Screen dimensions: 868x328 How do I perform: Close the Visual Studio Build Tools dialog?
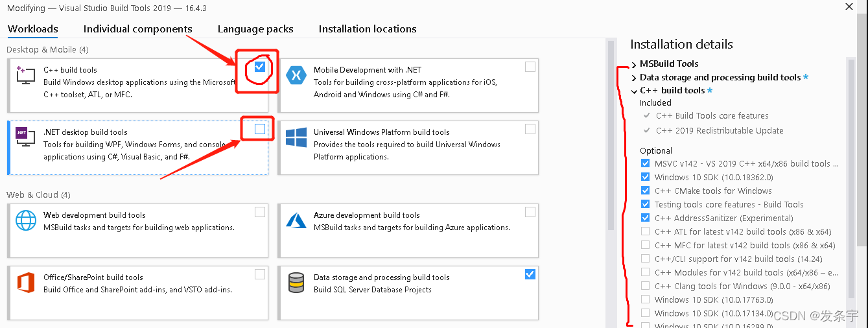click(849, 7)
